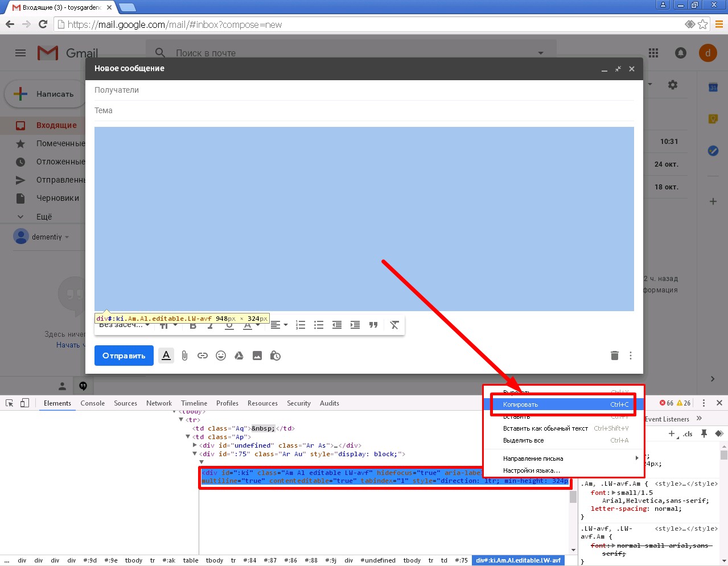The image size is (728, 566).
Task: Click the blue Отправить send button
Action: coord(124,356)
